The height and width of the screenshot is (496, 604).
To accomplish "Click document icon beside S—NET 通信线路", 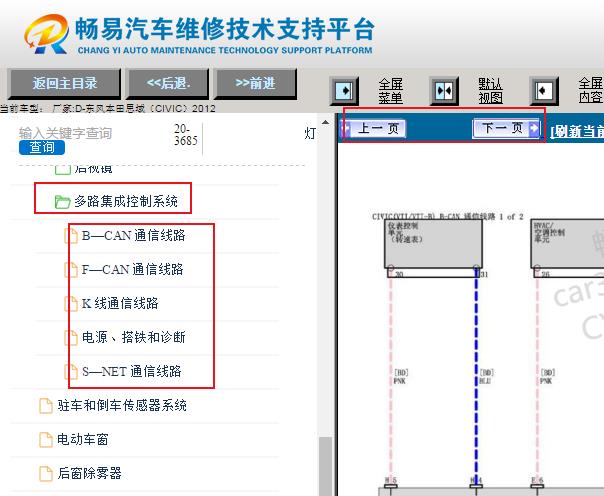I will pos(71,372).
